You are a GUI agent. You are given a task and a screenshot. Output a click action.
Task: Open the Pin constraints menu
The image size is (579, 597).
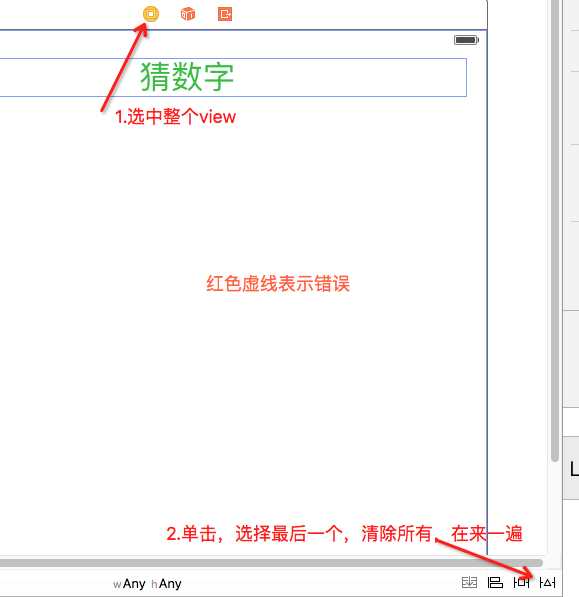pos(521,582)
